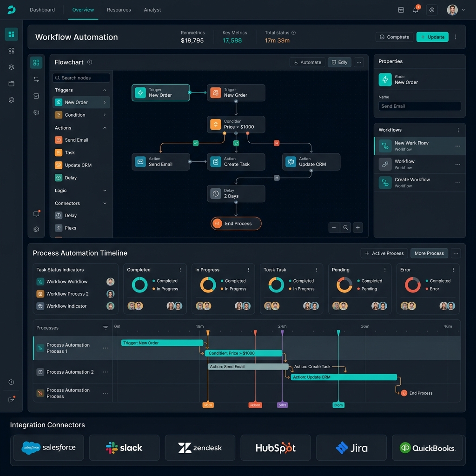Viewport: 476px width, 476px height.
Task: Click the Update button
Action: pyautogui.click(x=432, y=37)
